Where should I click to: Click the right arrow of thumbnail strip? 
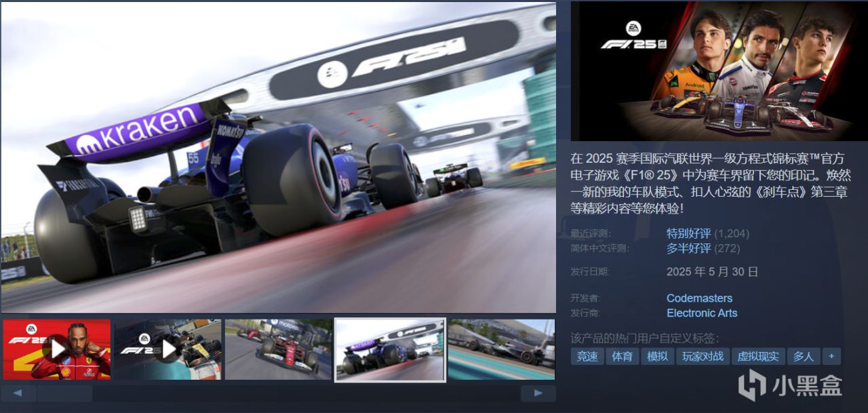click(538, 393)
